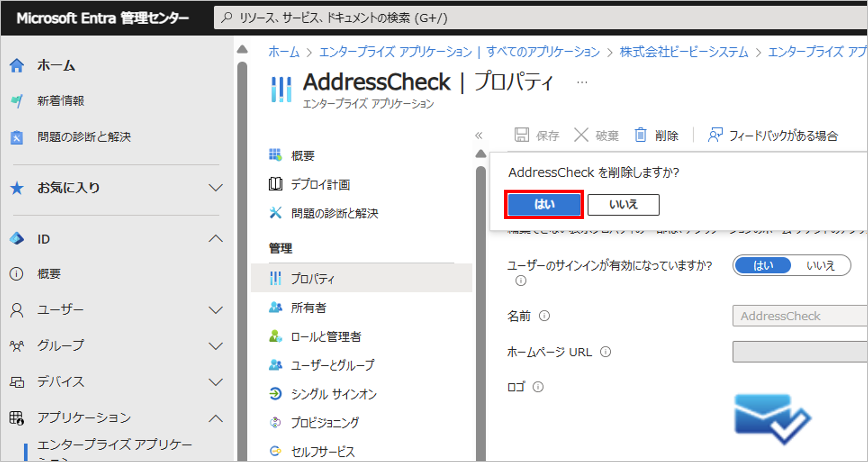The height and width of the screenshot is (462, 868).
Task: Click the feedback person icon
Action: click(x=715, y=136)
